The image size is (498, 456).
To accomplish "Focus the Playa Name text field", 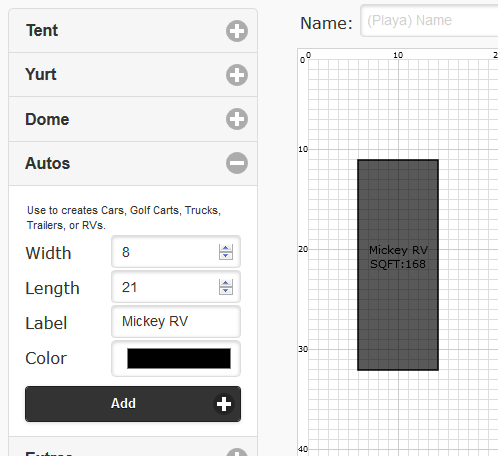I will 429,21.
